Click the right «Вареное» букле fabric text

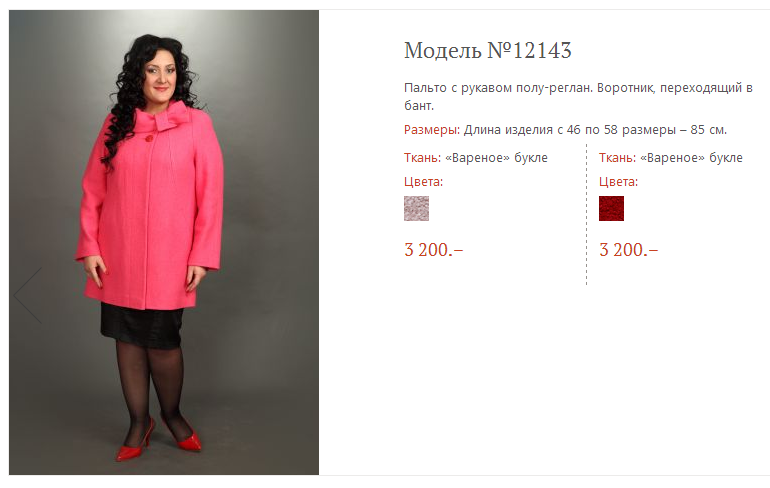691,158
